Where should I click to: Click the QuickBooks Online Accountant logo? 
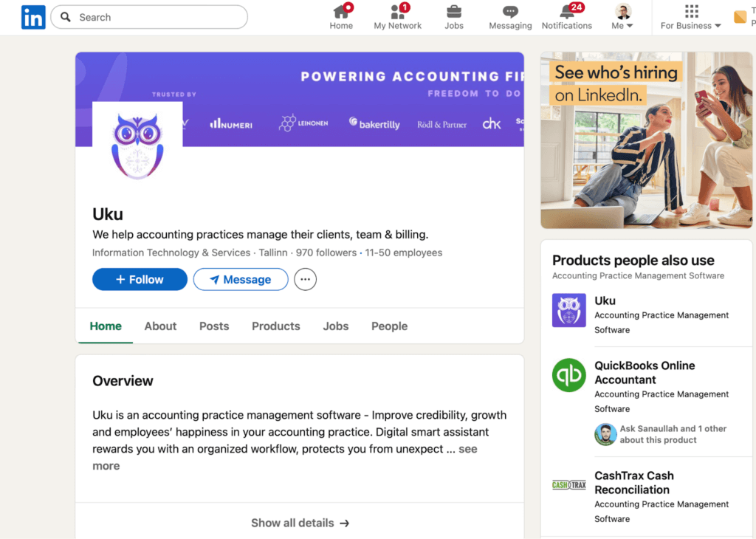[x=569, y=375]
